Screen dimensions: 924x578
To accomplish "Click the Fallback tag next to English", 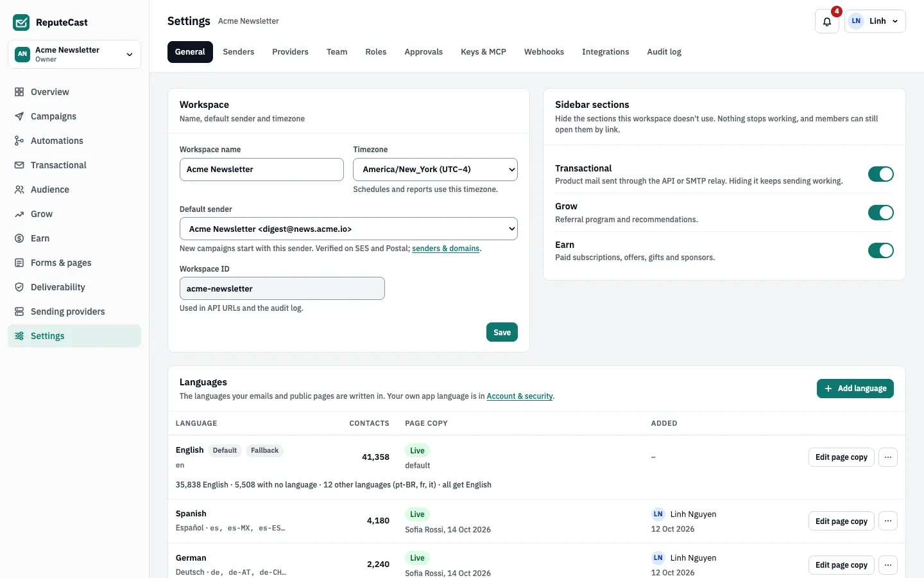I will (x=264, y=450).
